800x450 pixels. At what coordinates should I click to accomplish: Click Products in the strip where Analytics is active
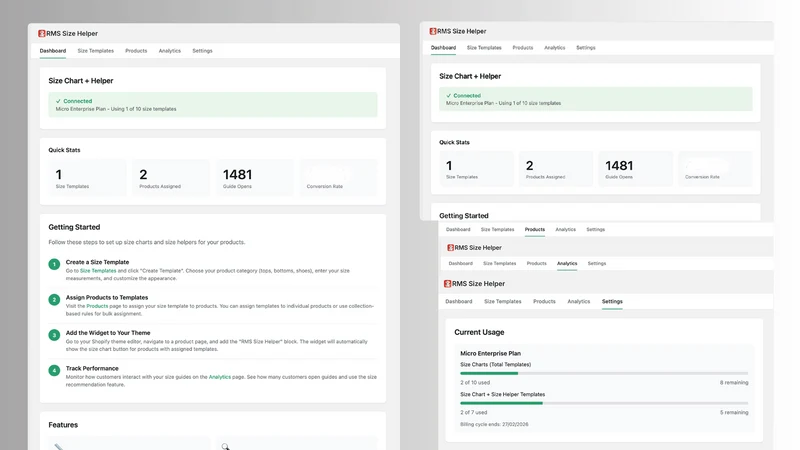[x=536, y=264]
